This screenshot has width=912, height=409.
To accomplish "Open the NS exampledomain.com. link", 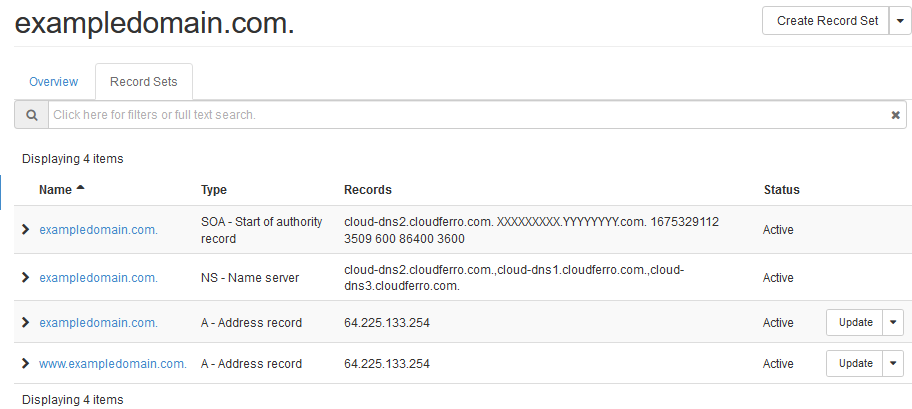I will pyautogui.click(x=98, y=278).
